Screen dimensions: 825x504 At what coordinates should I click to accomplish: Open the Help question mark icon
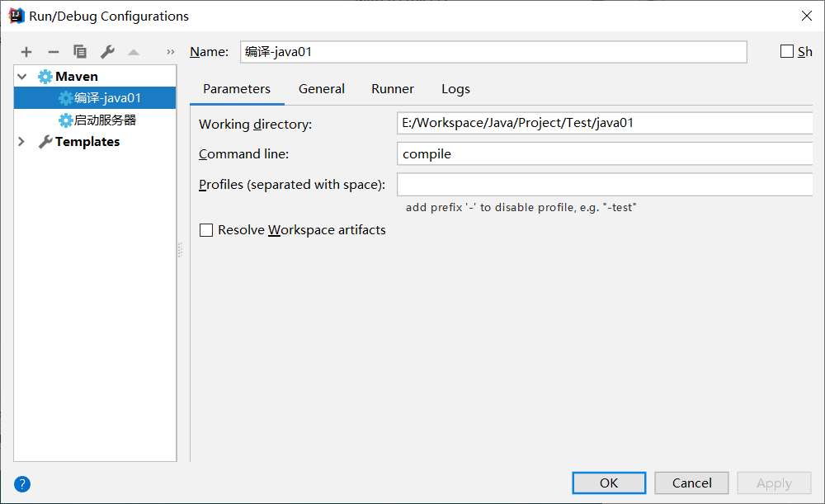coord(22,484)
